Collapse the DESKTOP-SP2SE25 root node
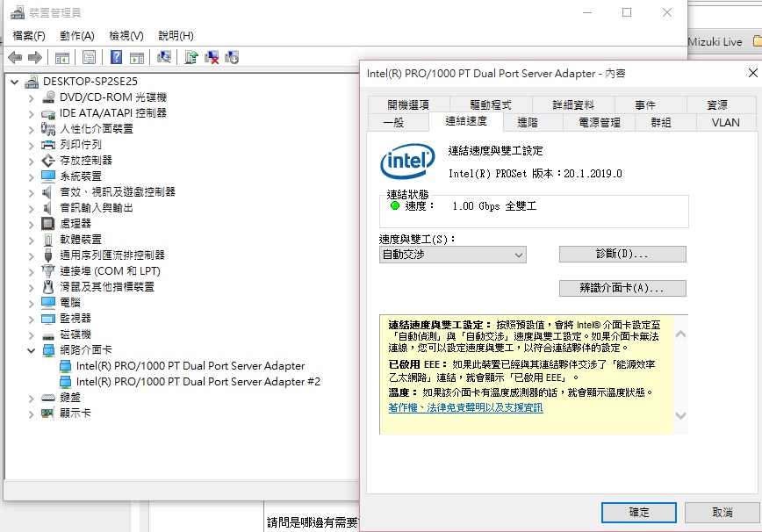Image resolution: width=762 pixels, height=532 pixels. click(x=15, y=83)
